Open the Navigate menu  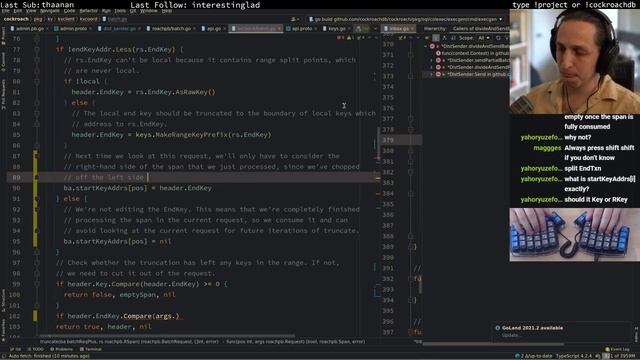pyautogui.click(x=49, y=11)
